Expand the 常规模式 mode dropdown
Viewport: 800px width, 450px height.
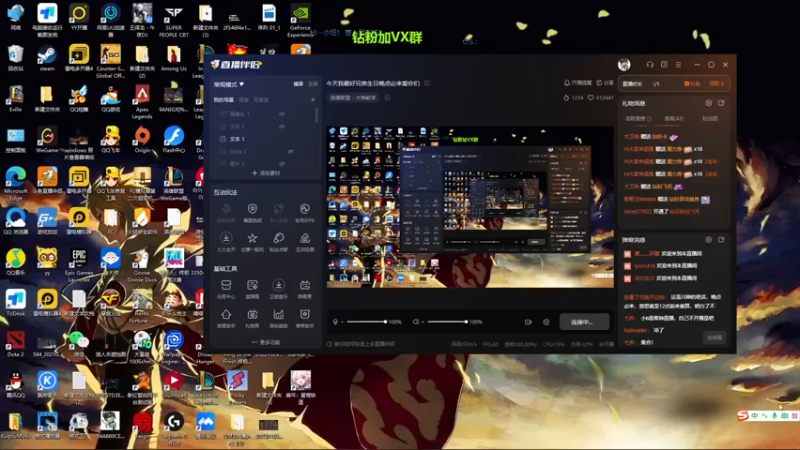(229, 84)
